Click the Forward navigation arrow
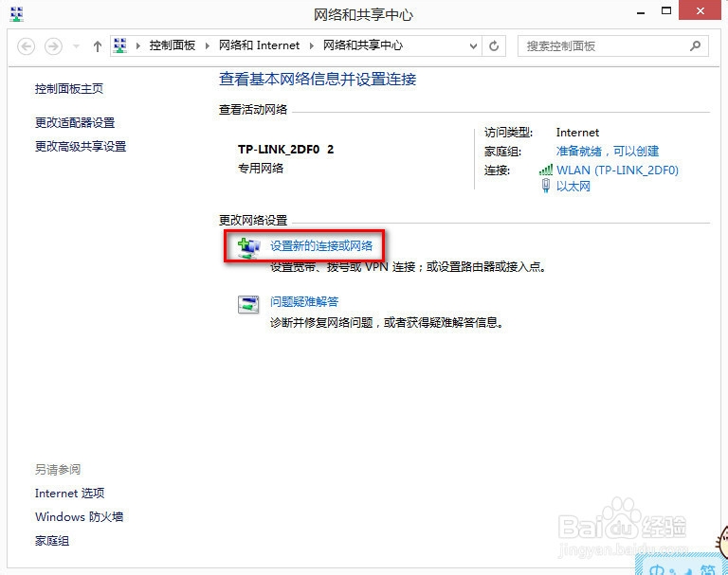Viewport: 728px width, 575px height. tap(53, 46)
